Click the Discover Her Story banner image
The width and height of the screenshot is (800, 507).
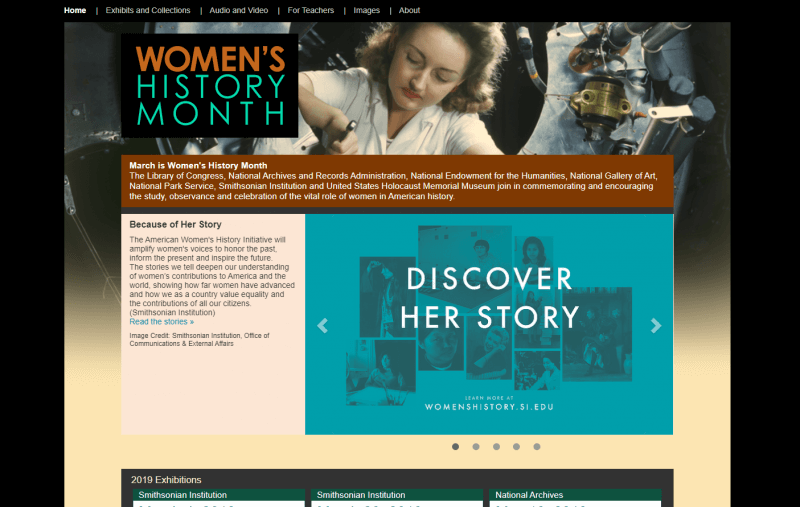point(489,324)
